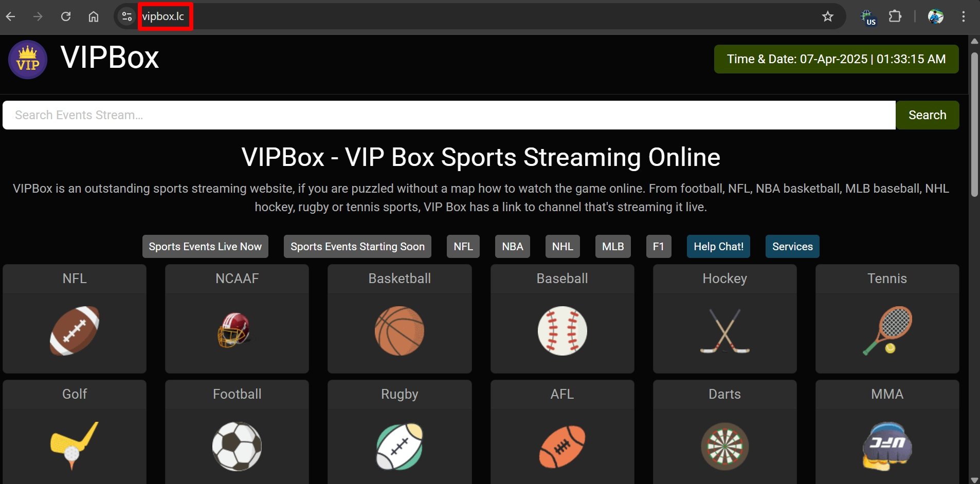980x484 pixels.
Task: Open the VPN extension with US badge
Action: pyautogui.click(x=868, y=17)
